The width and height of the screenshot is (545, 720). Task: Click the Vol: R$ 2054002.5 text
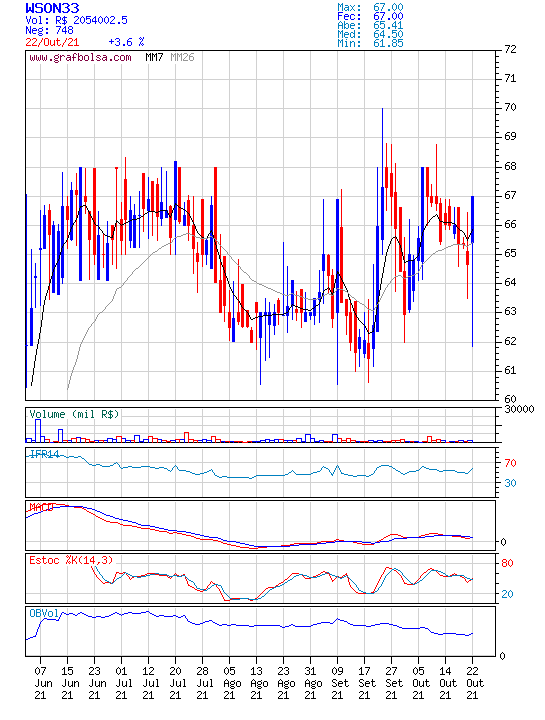coord(76,20)
